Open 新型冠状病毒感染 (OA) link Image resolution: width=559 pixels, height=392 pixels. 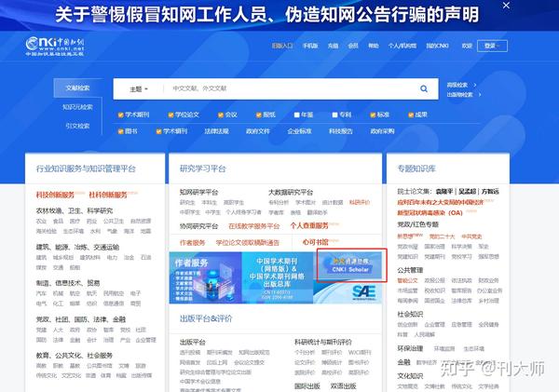[x=429, y=212]
